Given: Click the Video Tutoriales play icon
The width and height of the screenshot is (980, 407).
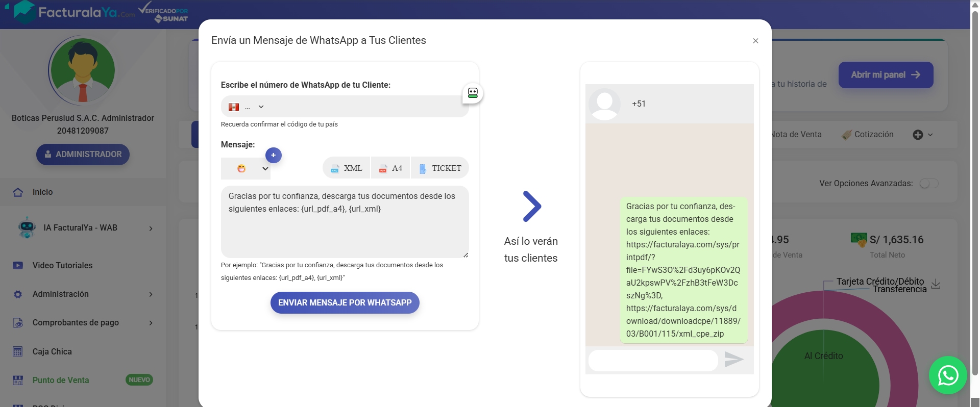Looking at the screenshot, I should coord(18,266).
